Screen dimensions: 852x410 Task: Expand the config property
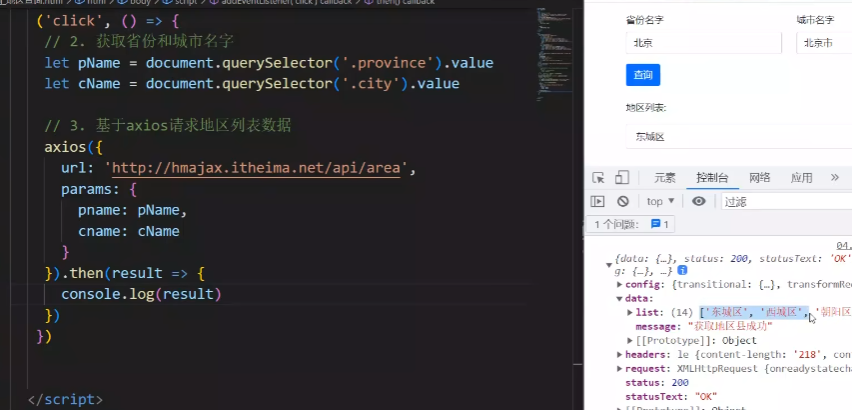coord(619,285)
